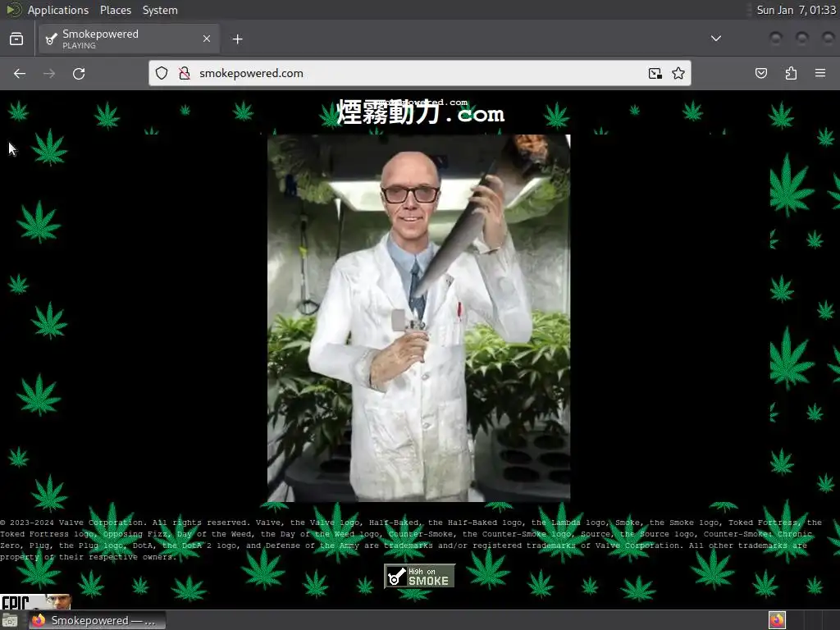Click the Chinese .com page heading
Screen dimensions: 840x630
pyautogui.click(x=421, y=112)
